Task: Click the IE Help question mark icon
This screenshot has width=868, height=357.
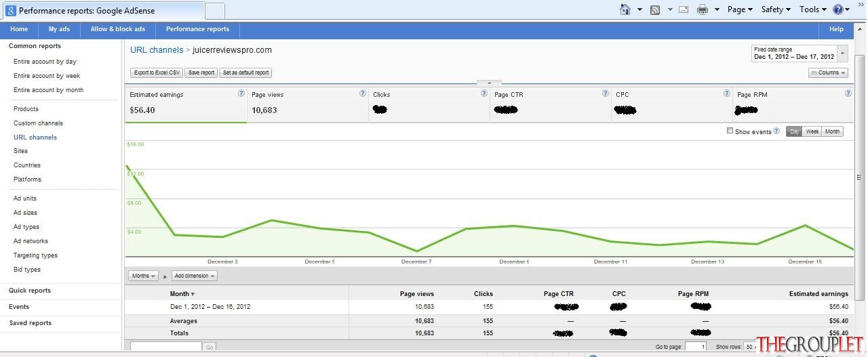Action: point(838,9)
